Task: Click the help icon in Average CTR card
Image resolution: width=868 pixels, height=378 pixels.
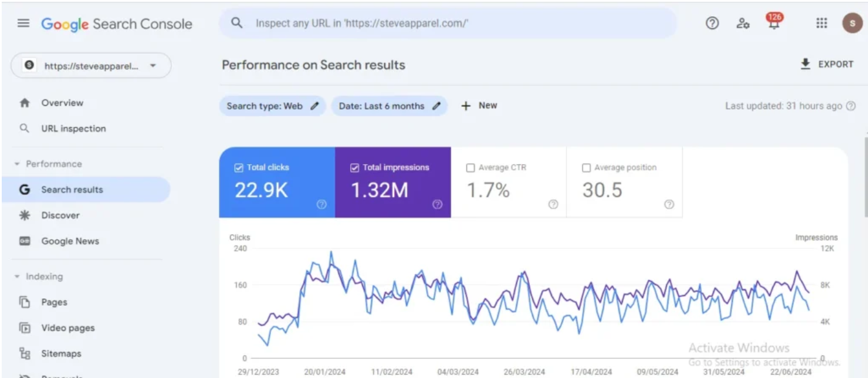Action: click(x=553, y=204)
